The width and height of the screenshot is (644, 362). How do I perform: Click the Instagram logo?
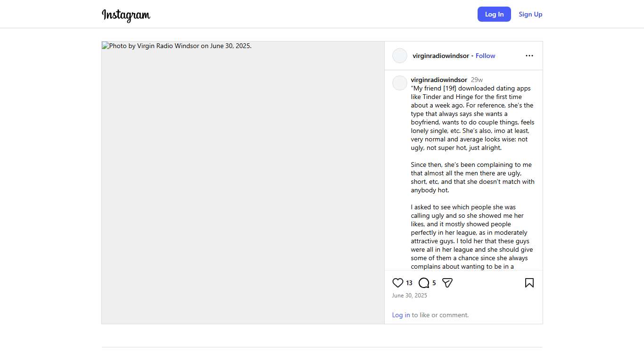coord(126,15)
